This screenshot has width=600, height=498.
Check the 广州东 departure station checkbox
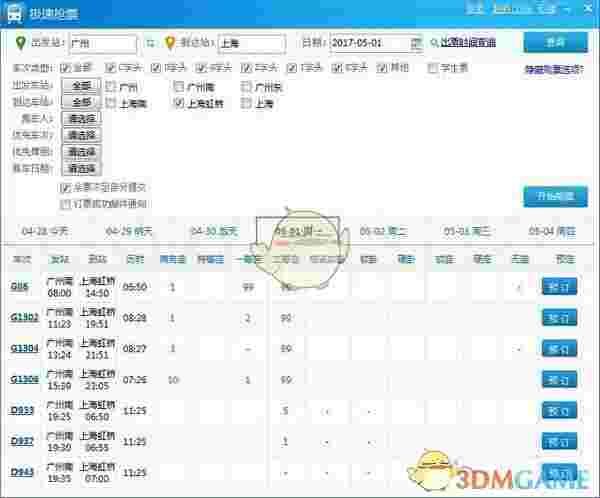coord(246,87)
